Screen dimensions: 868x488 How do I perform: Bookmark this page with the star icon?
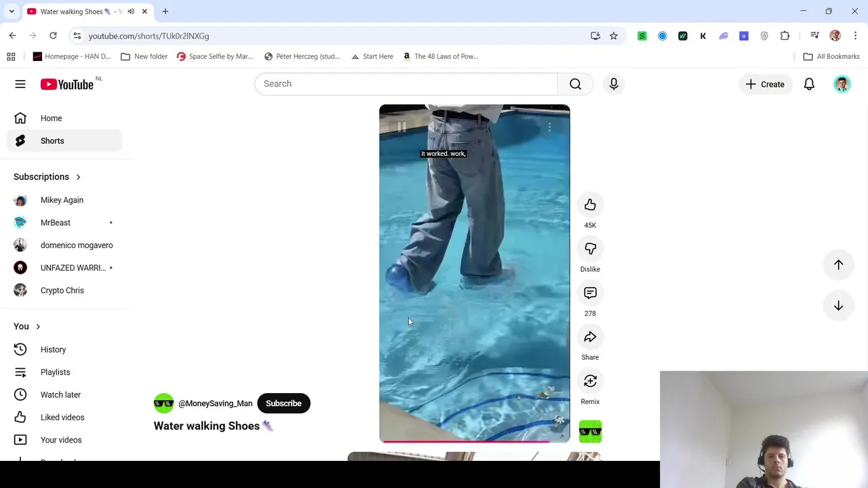614,36
